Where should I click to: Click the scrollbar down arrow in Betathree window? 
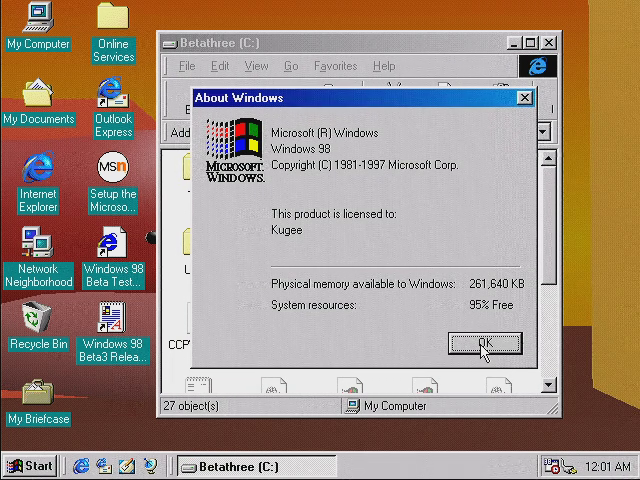tap(549, 385)
